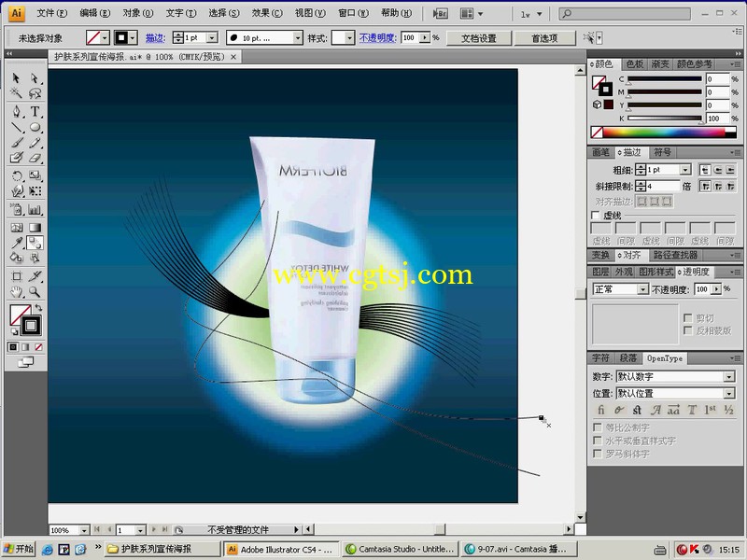The image size is (747, 560).
Task: Switch to the 路径查找器 tab
Action: [675, 255]
